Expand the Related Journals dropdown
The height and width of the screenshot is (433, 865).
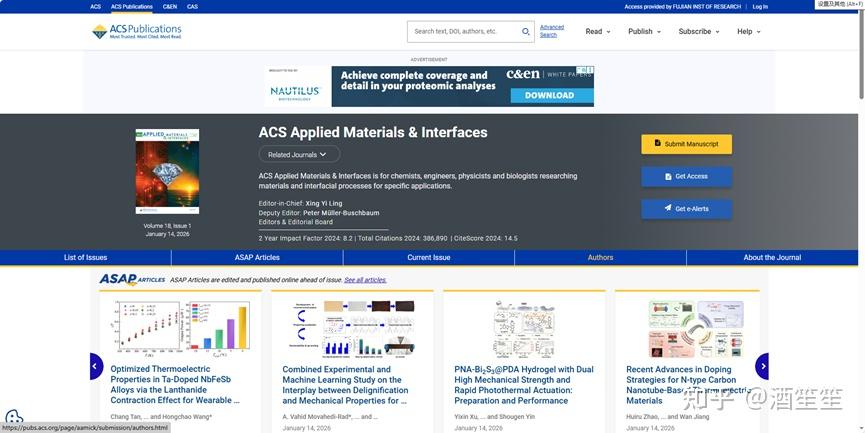pos(299,154)
